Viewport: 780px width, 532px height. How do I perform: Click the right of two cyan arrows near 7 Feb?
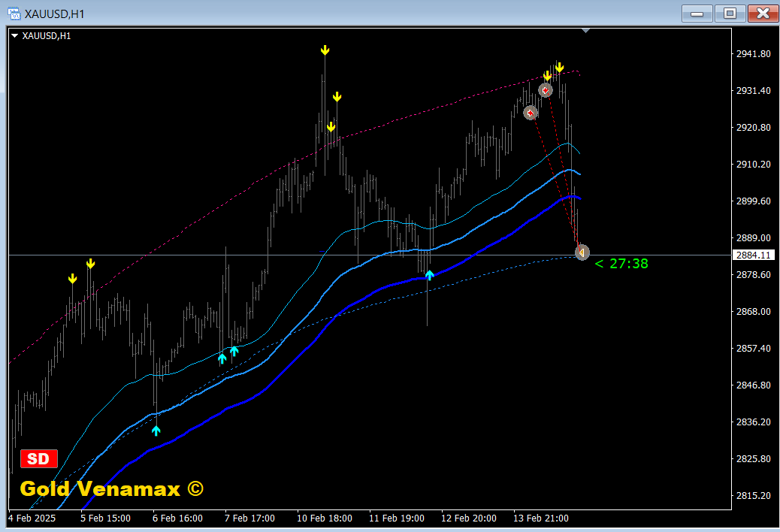[234, 351]
